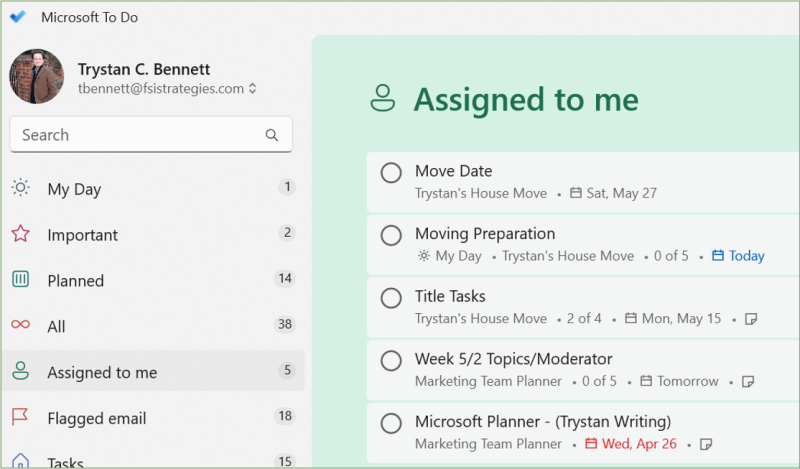Click the Assigned to me heading

(526, 100)
